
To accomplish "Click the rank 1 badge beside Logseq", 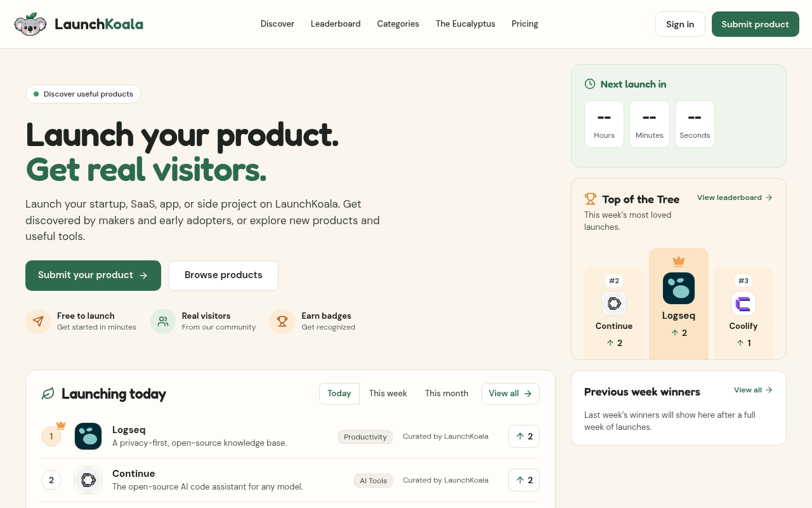I will coord(51,436).
